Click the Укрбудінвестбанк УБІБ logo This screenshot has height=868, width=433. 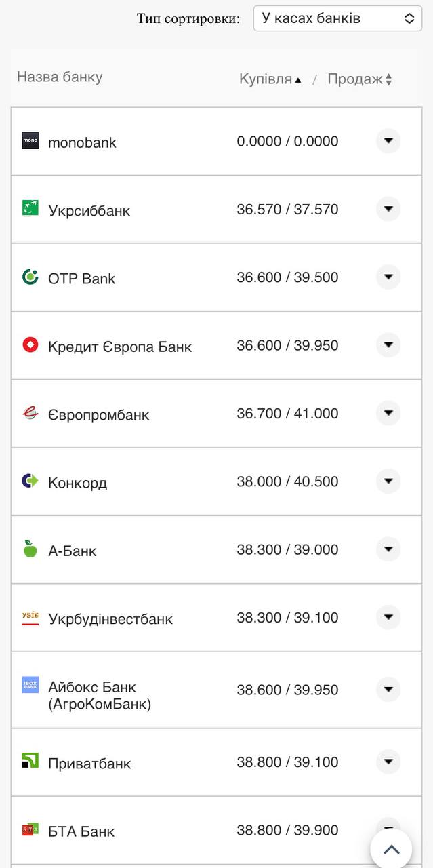click(x=30, y=618)
